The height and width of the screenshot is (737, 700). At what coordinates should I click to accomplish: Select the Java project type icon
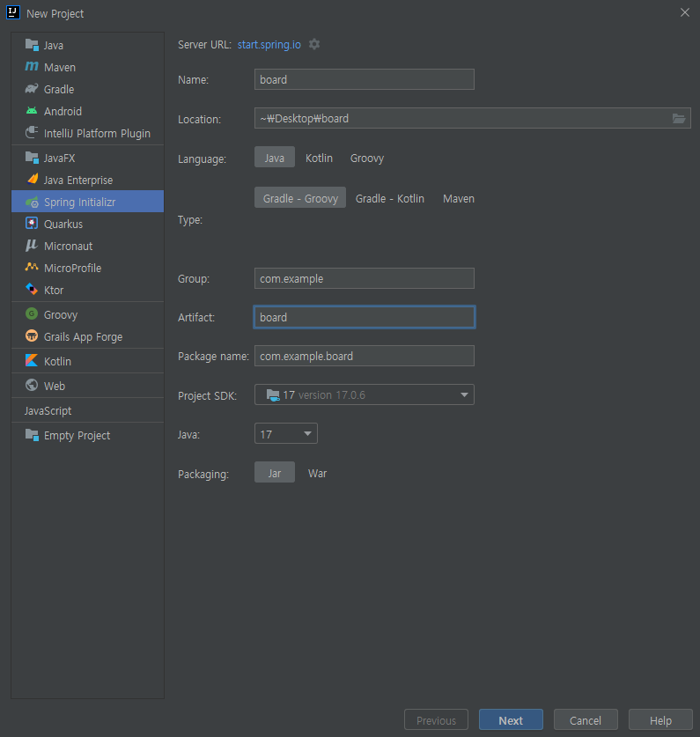coord(32,45)
